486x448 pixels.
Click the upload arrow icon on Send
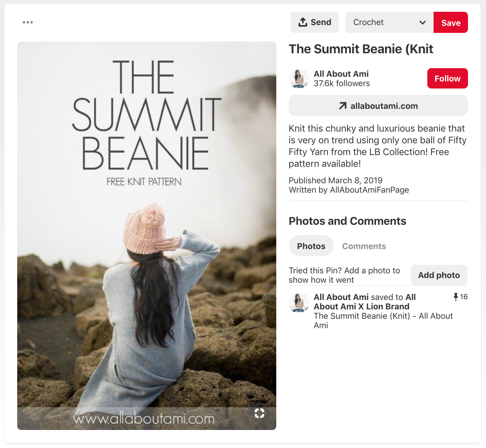[302, 22]
